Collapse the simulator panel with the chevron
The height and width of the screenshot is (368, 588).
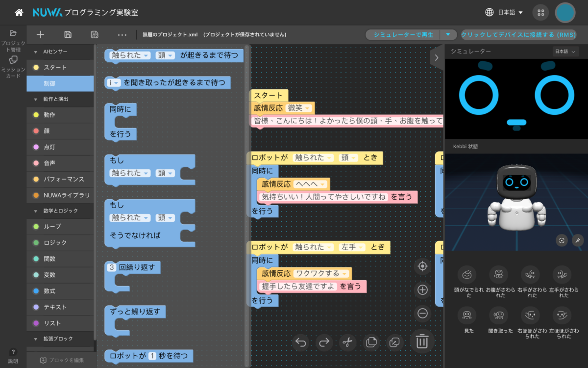click(x=436, y=57)
